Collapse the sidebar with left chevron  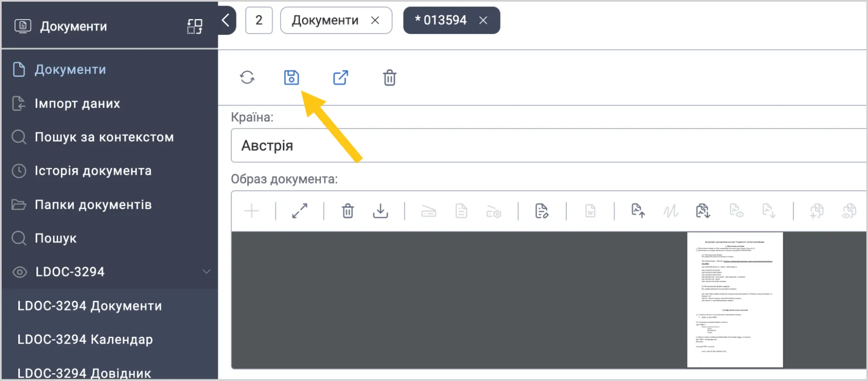[x=225, y=20]
